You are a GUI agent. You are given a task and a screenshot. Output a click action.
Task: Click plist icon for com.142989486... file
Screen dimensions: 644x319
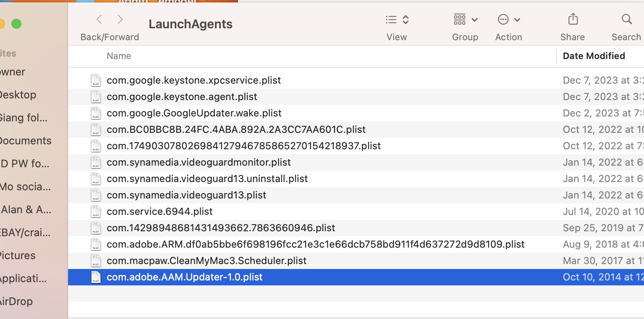96,228
